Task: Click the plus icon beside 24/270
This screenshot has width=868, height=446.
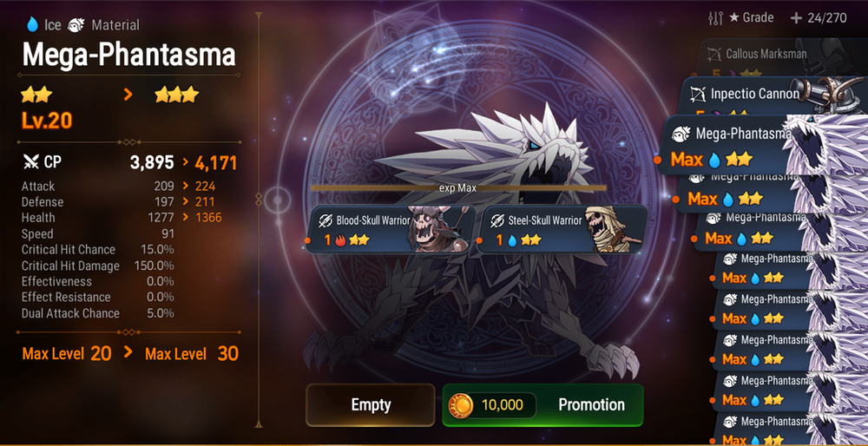Action: pyautogui.click(x=796, y=18)
